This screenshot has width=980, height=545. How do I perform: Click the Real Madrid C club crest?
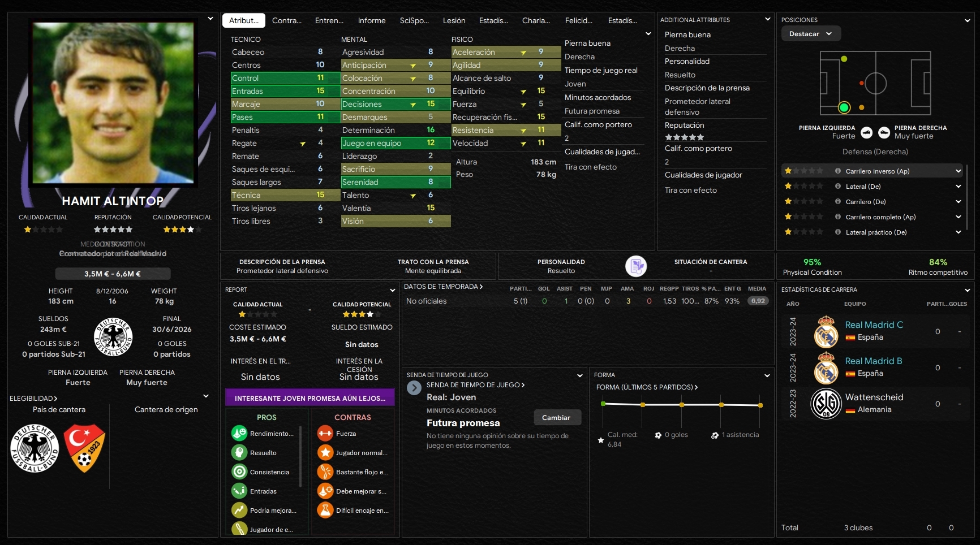coord(826,331)
